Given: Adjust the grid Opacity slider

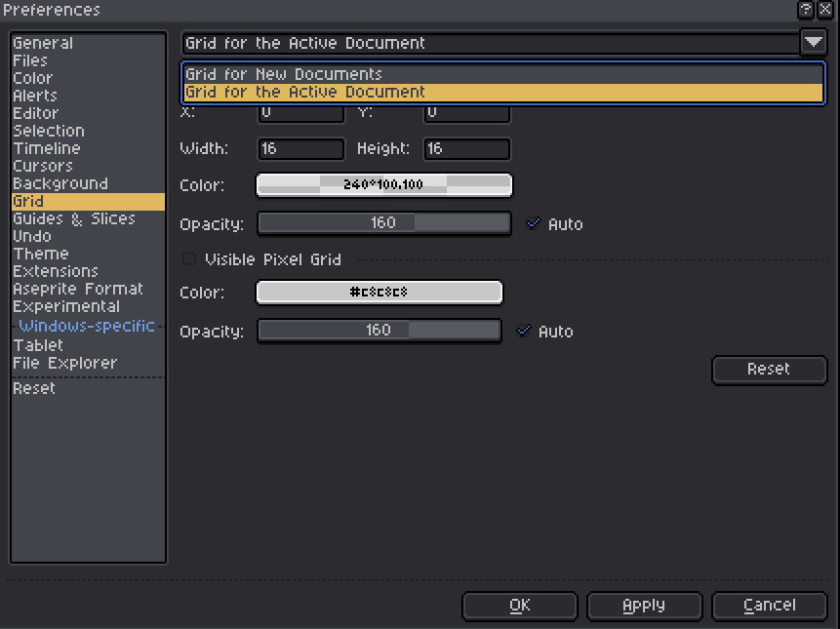Looking at the screenshot, I should pos(383,223).
